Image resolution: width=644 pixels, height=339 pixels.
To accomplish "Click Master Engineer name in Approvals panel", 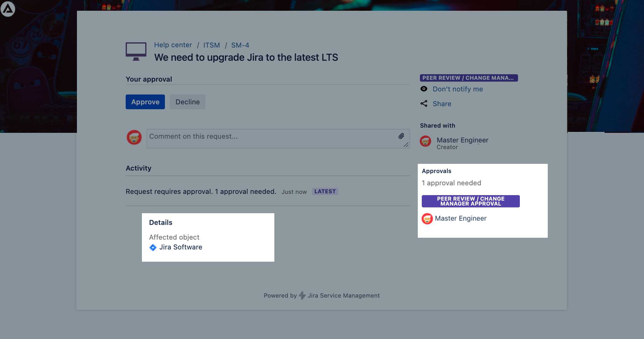I will click(x=460, y=218).
